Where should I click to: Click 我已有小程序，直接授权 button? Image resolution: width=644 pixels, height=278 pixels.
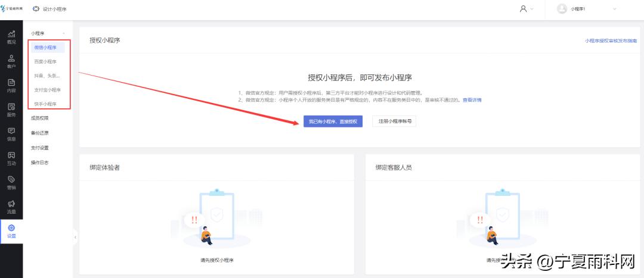pos(333,121)
